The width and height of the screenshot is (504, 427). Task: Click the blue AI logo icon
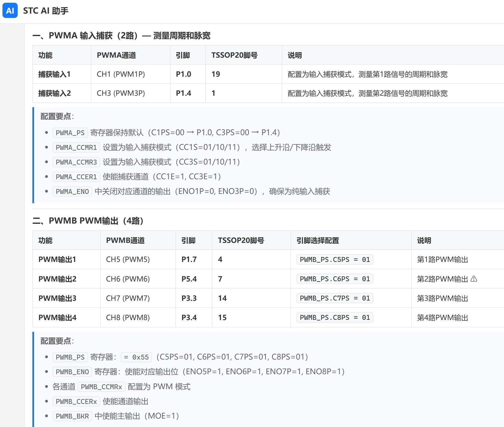coord(10,11)
